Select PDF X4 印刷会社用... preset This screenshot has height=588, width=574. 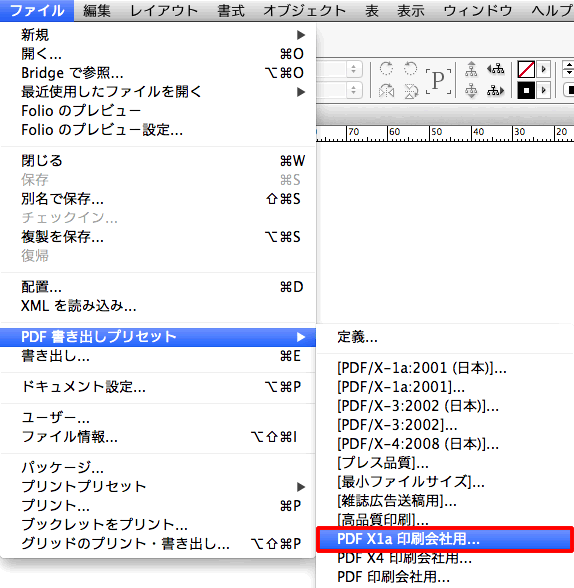(x=445, y=558)
